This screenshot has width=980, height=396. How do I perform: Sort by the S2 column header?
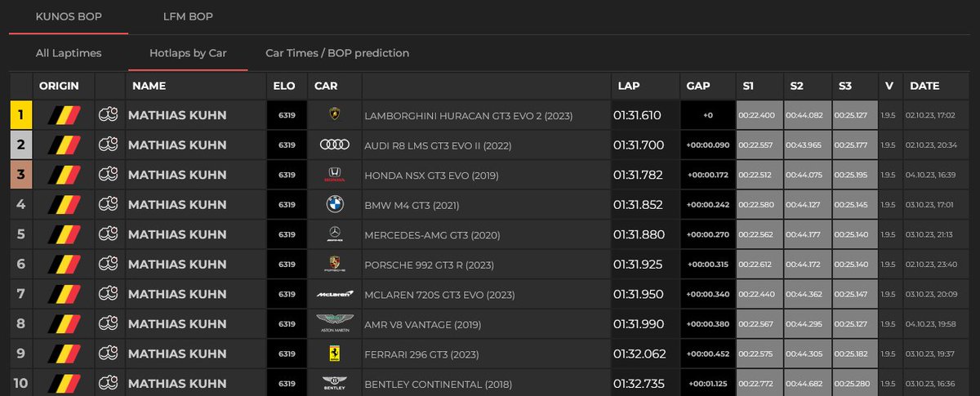pyautogui.click(x=796, y=86)
